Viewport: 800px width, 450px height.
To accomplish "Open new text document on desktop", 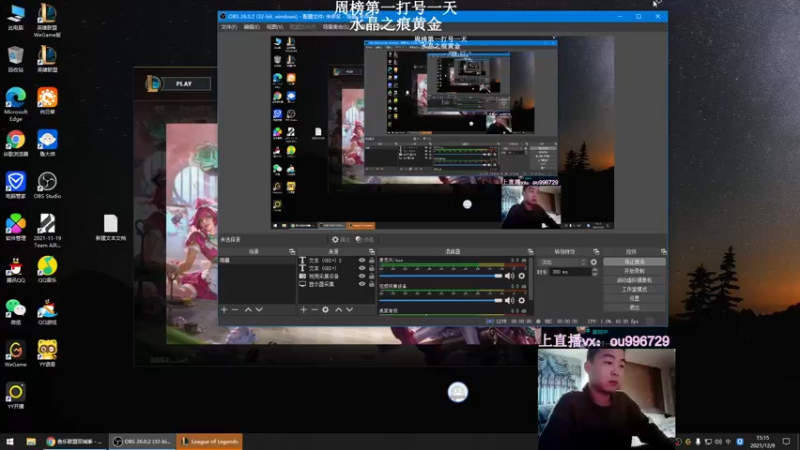I will (x=111, y=228).
